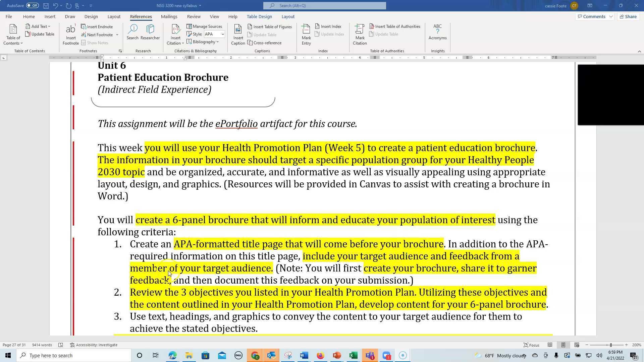This screenshot has height=362, width=644.
Task: Insert a footnote into the document
Action: pos(70,34)
